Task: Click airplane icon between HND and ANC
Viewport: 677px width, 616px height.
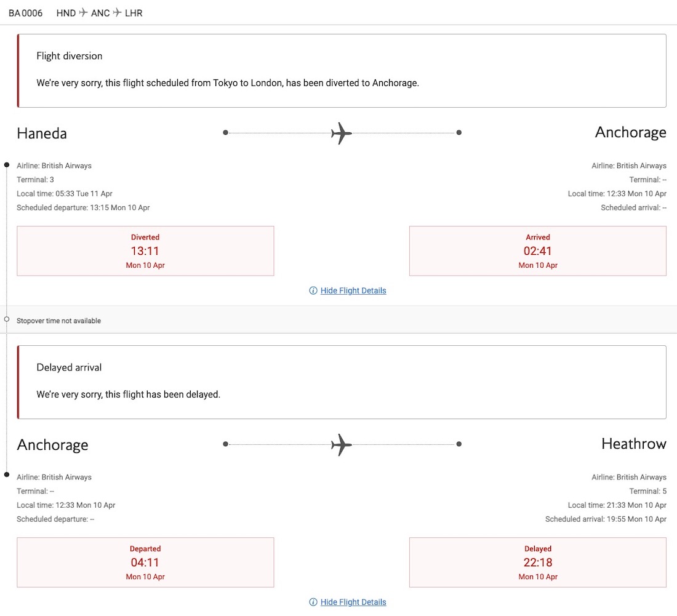Action: point(83,12)
